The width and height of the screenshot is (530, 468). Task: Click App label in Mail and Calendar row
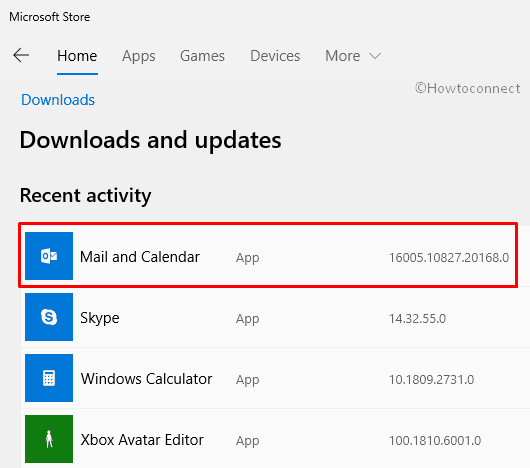248,258
